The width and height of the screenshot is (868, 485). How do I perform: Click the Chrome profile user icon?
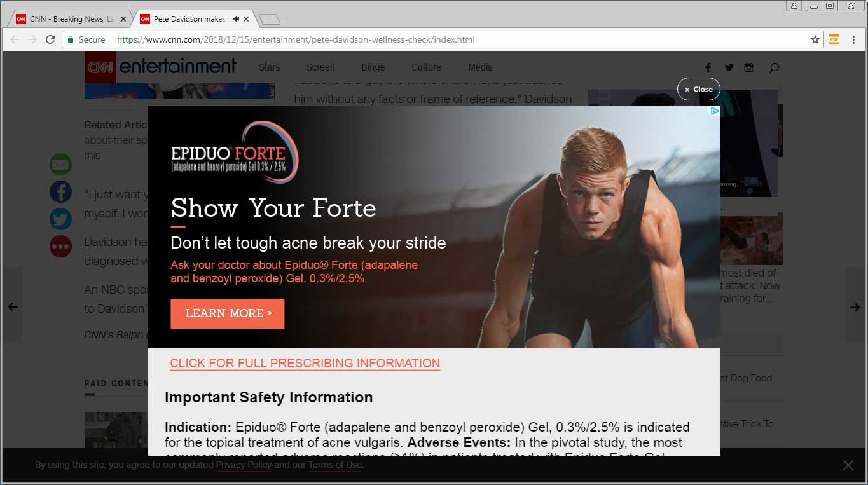[794, 6]
